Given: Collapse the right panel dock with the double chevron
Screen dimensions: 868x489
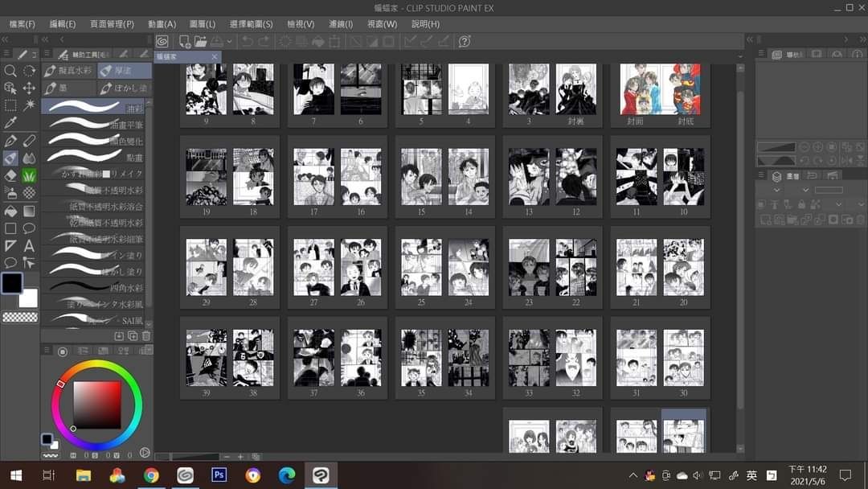Looking at the screenshot, I should 862,39.
